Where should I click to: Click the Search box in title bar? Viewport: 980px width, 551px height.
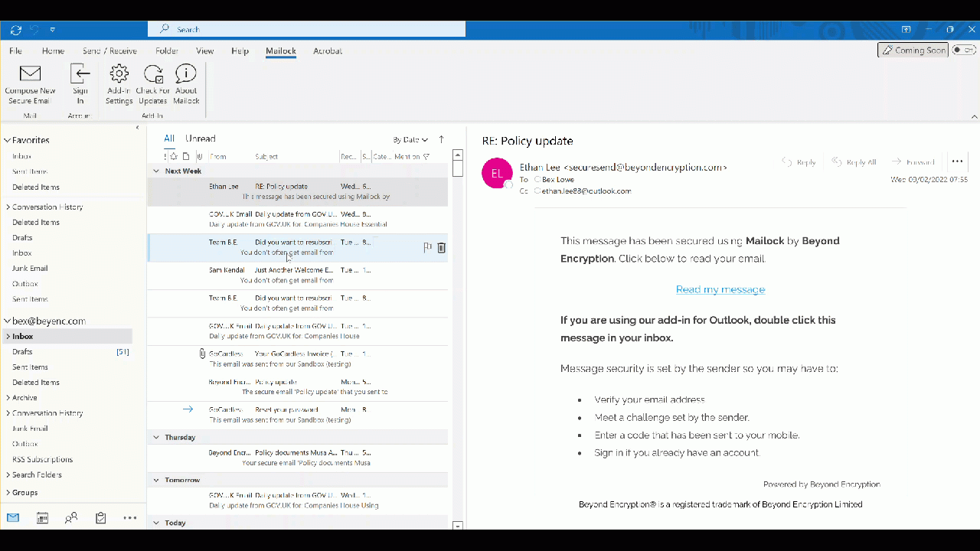coord(306,29)
